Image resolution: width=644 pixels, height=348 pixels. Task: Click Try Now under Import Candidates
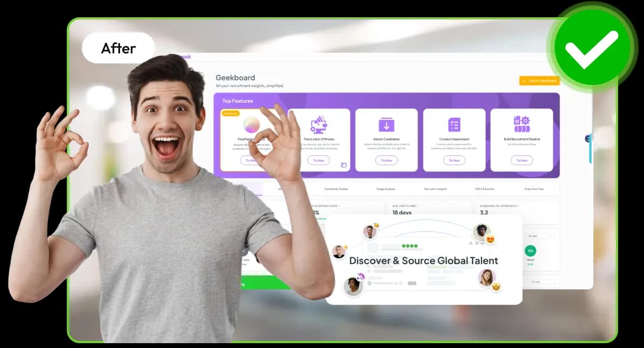tap(387, 160)
